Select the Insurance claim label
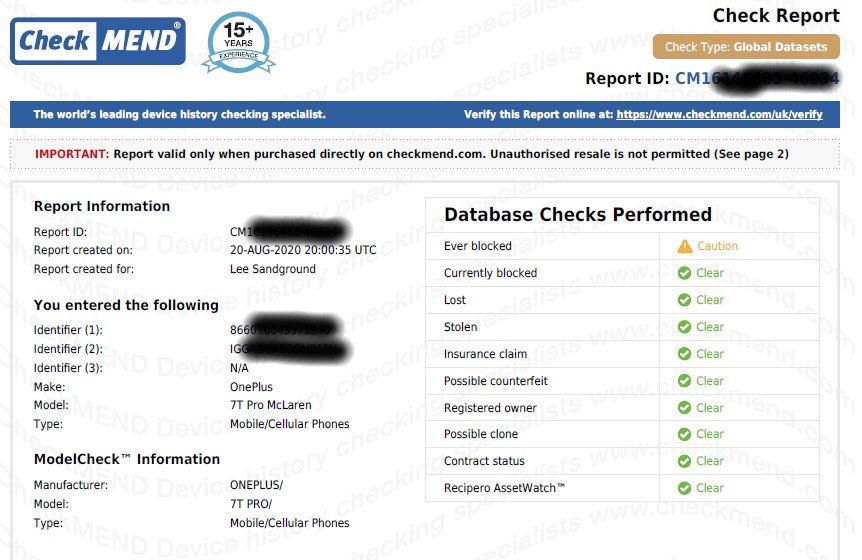Screen dimensions: 862x560 (485, 354)
